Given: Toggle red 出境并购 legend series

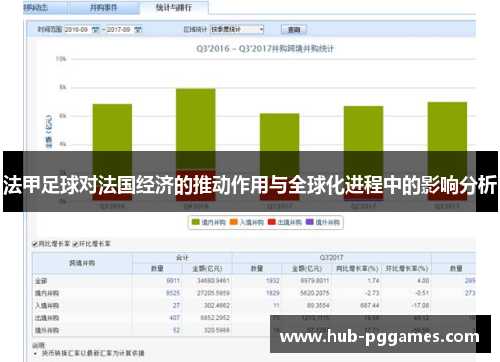Looking at the screenshot, I should tap(285, 222).
